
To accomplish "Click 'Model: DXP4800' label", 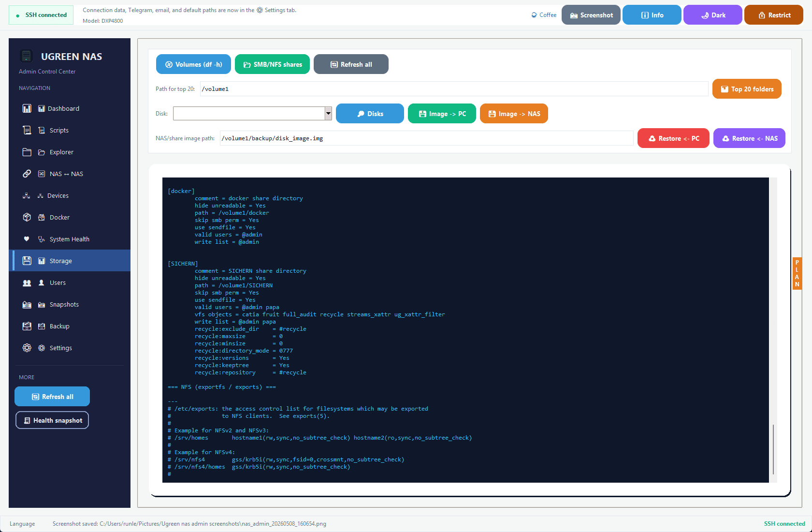I will coord(103,21).
